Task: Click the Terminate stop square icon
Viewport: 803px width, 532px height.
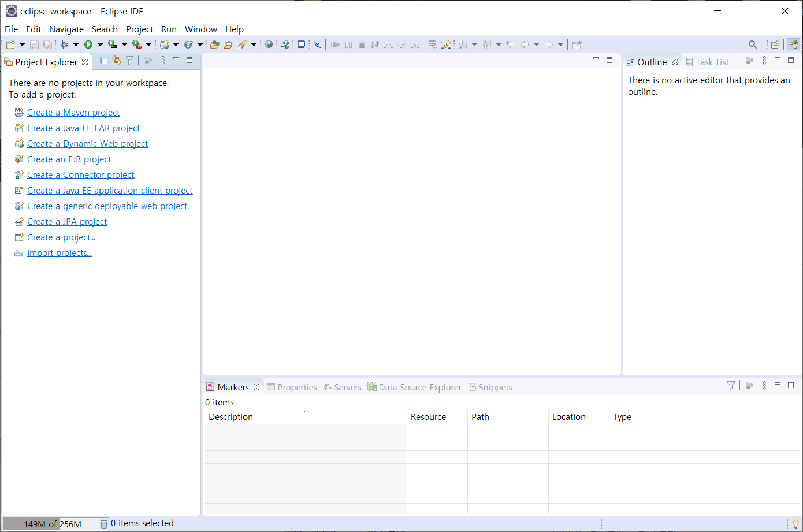Action: coord(362,44)
